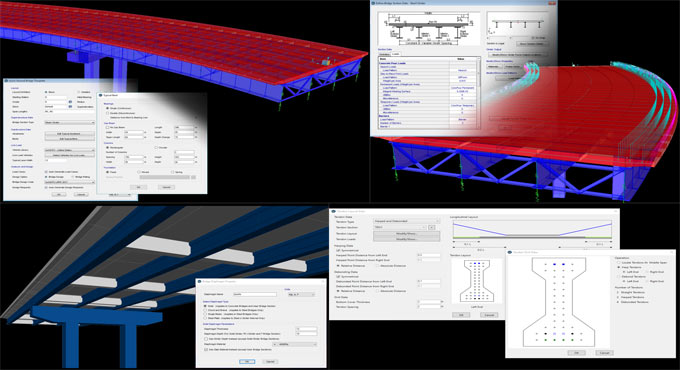Click OK in Tendon Grid Data dialog
This screenshot has height=370, width=680.
click(576, 353)
